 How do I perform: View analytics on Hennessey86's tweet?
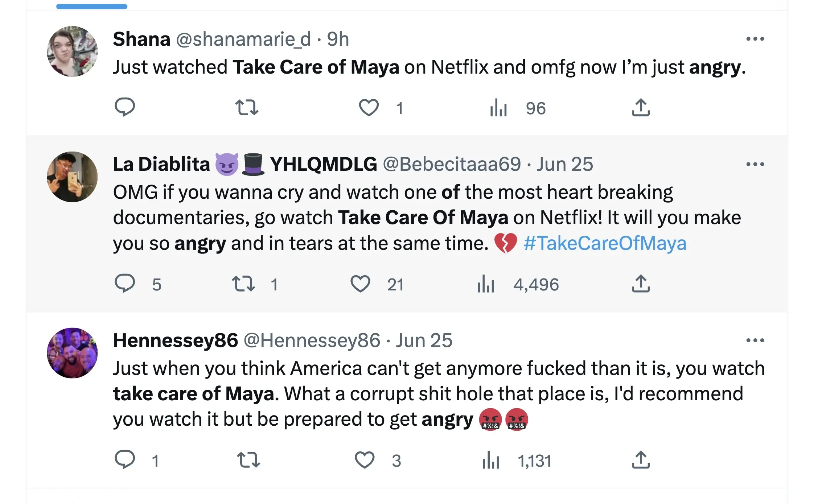pyautogui.click(x=491, y=460)
